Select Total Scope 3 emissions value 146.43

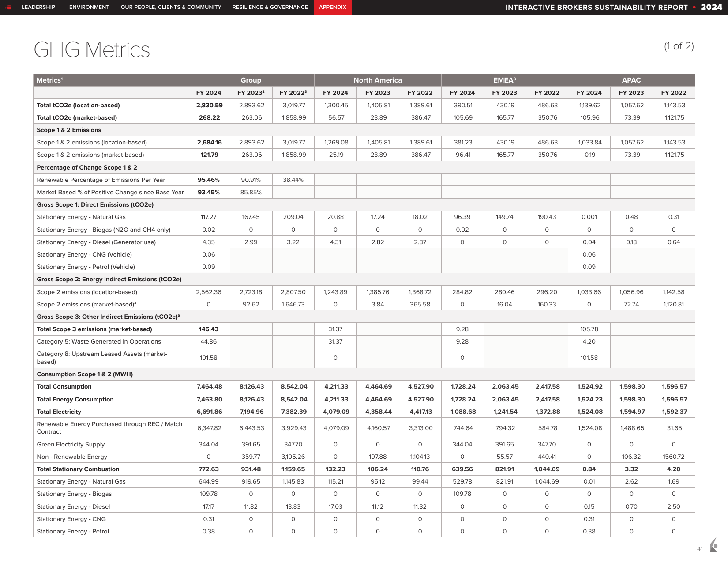(209, 329)
